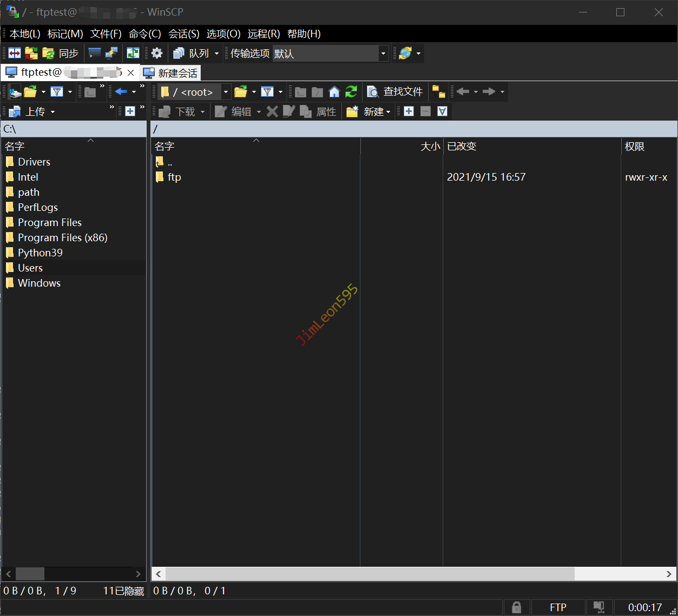Viewport: 678px width, 616px height.
Task: Open the preferences gear icon
Action: pos(157,53)
